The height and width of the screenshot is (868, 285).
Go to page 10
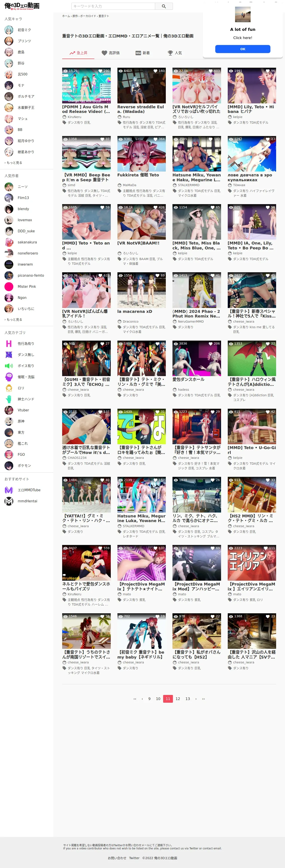pos(158,699)
